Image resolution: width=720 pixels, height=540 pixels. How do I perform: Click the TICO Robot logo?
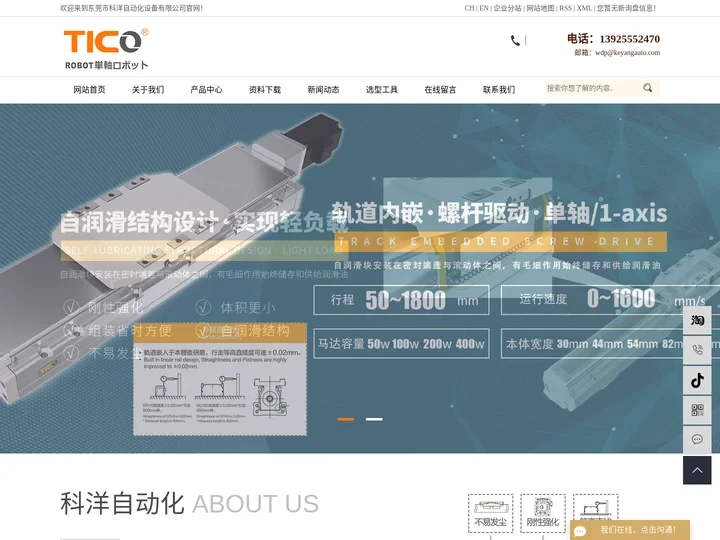(106, 49)
